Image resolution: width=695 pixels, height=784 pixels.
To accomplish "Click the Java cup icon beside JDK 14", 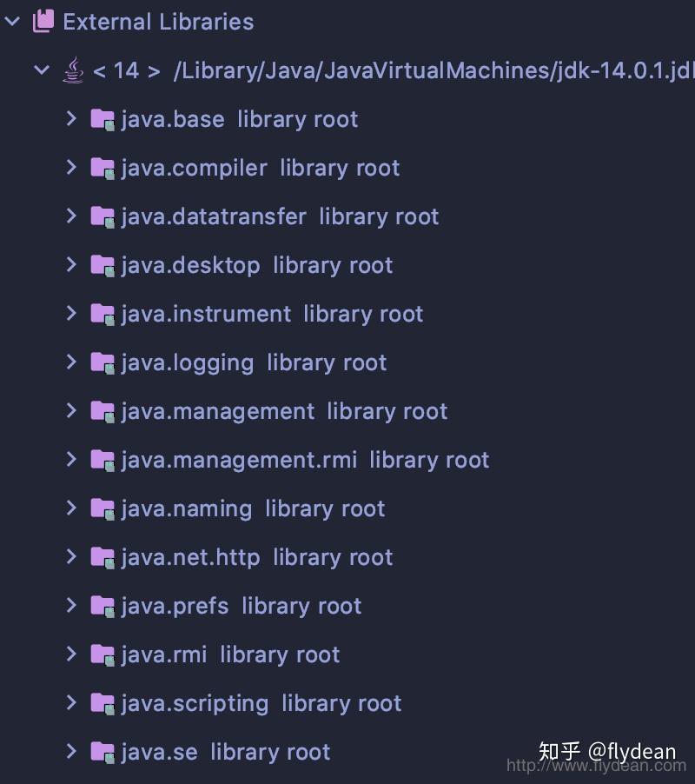I will pos(74,70).
